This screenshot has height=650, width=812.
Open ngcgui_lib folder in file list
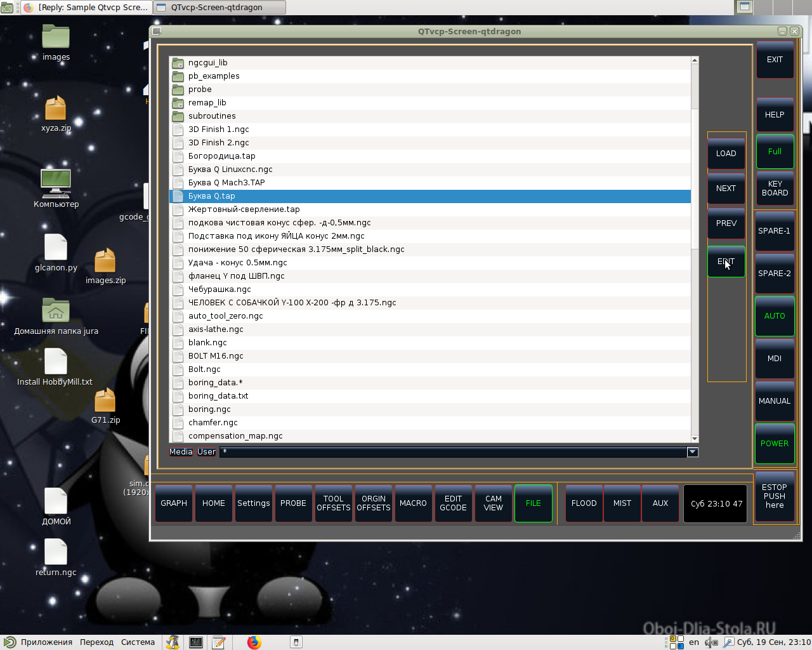pyautogui.click(x=430, y=63)
